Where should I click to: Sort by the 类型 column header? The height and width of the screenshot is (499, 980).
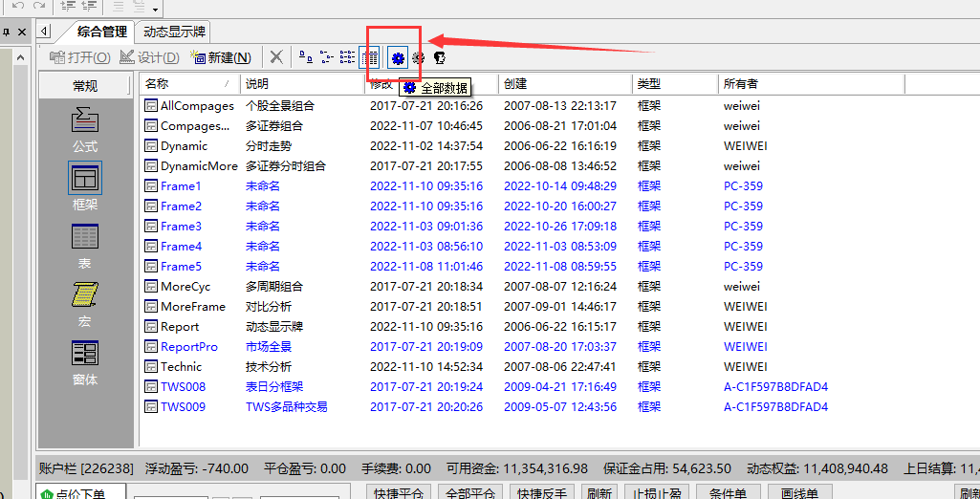675,84
